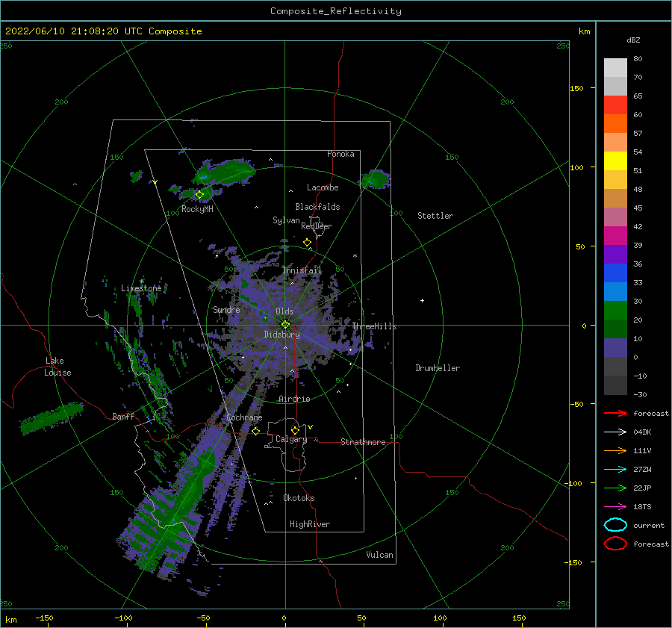Click the Innisfail city label
The image size is (672, 628).
(x=302, y=270)
